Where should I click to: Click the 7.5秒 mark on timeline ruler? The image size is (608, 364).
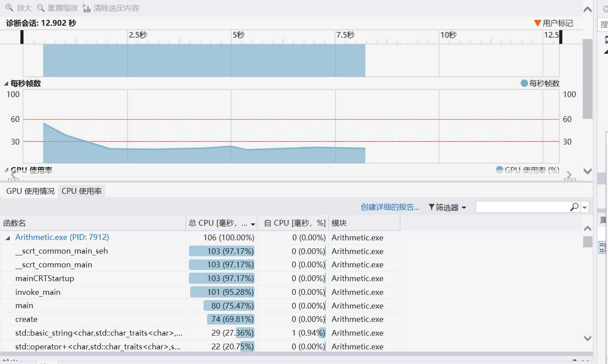(345, 35)
